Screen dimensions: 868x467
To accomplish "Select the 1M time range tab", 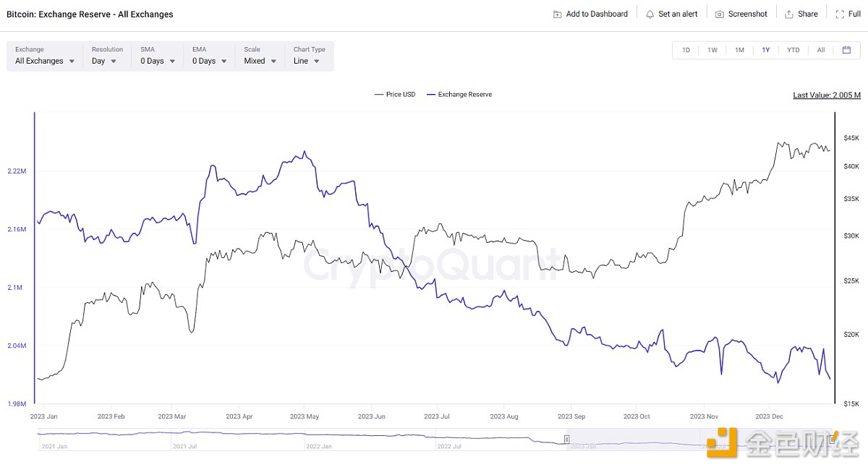I will (x=739, y=50).
